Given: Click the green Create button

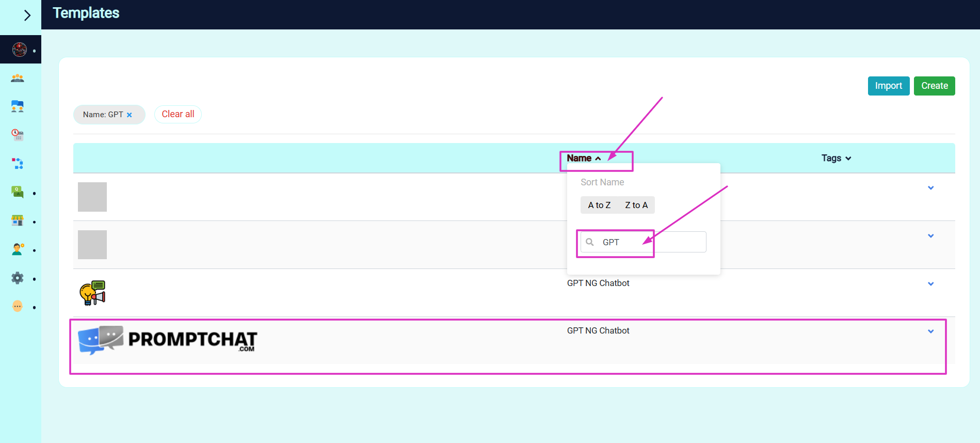Looking at the screenshot, I should pos(934,86).
